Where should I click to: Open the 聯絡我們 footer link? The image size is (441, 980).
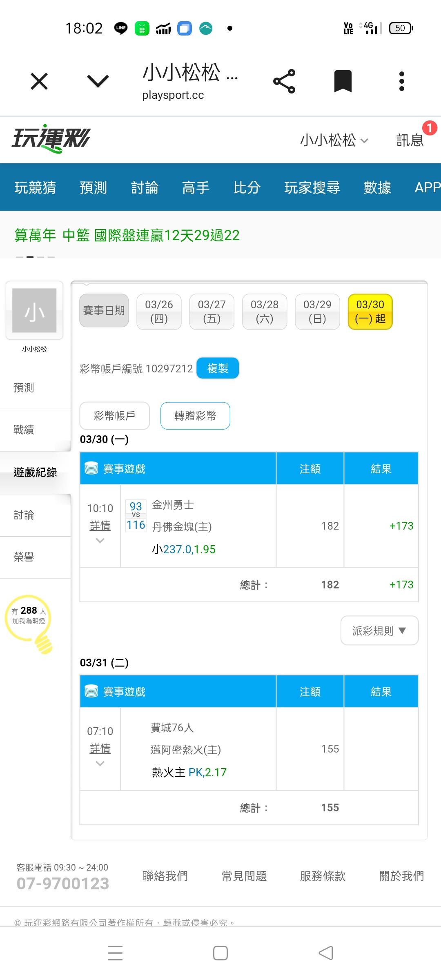tap(165, 876)
